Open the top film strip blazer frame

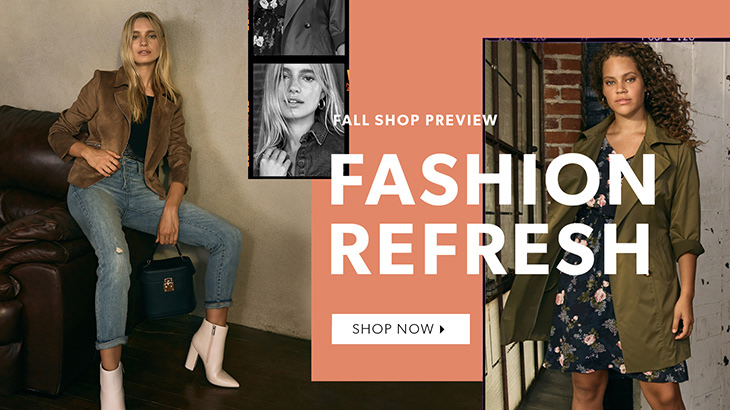point(299,27)
